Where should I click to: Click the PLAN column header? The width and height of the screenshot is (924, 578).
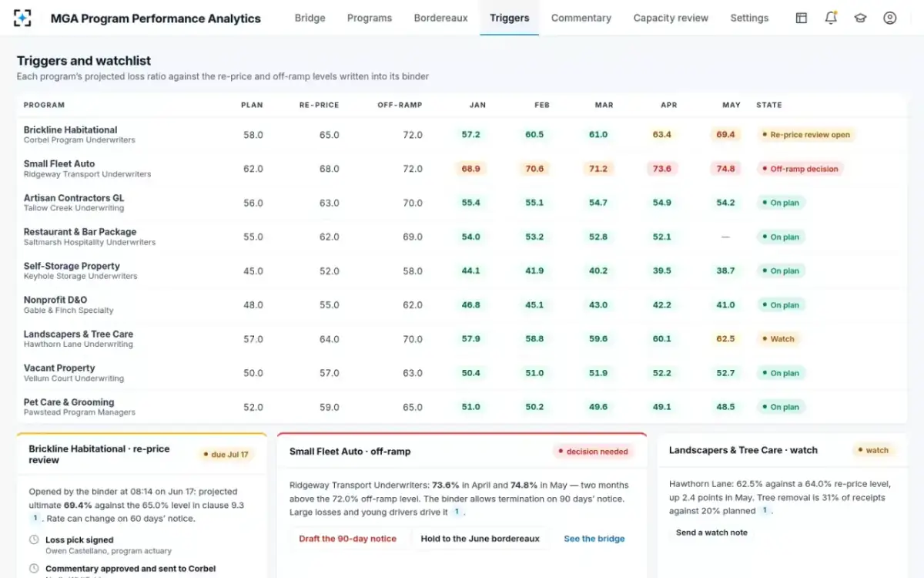pyautogui.click(x=252, y=105)
